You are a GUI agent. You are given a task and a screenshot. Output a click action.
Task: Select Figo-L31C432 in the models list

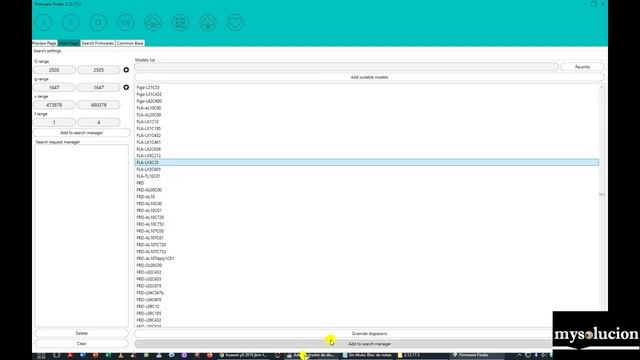149,94
